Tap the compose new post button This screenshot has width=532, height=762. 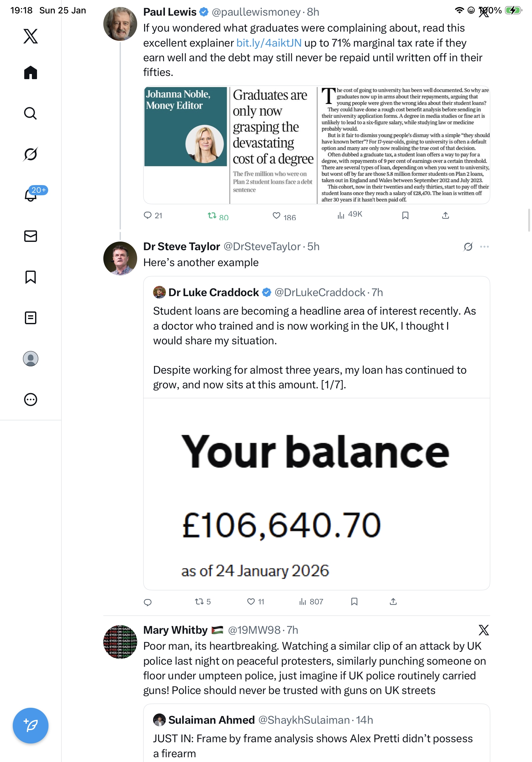click(x=31, y=725)
